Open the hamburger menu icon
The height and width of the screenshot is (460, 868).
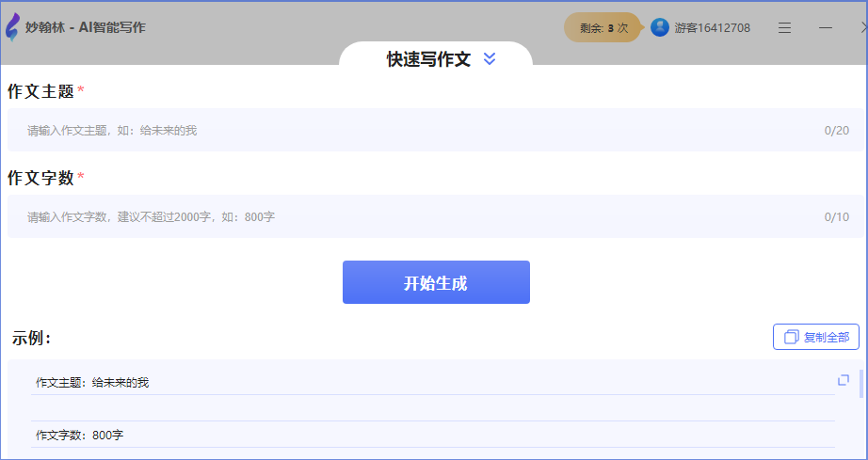pos(784,27)
